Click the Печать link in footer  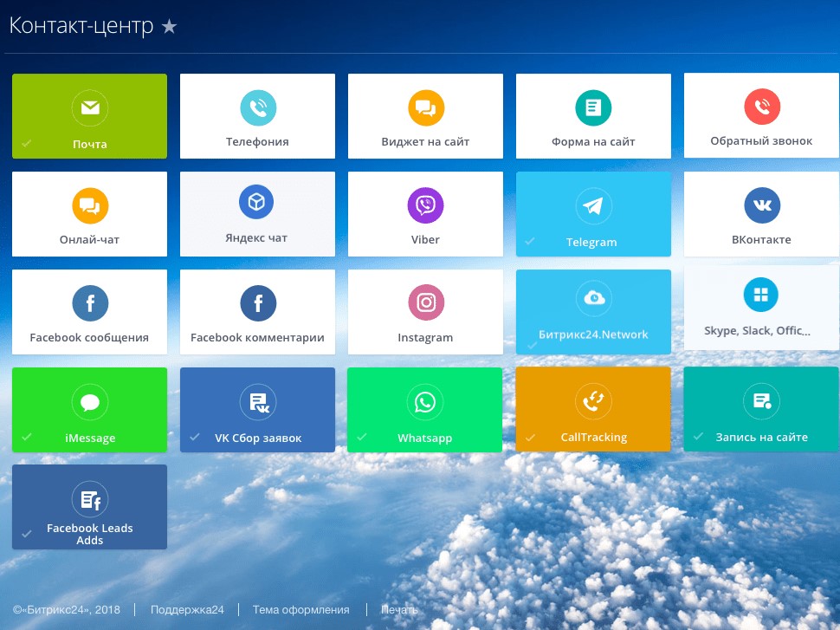click(x=399, y=610)
